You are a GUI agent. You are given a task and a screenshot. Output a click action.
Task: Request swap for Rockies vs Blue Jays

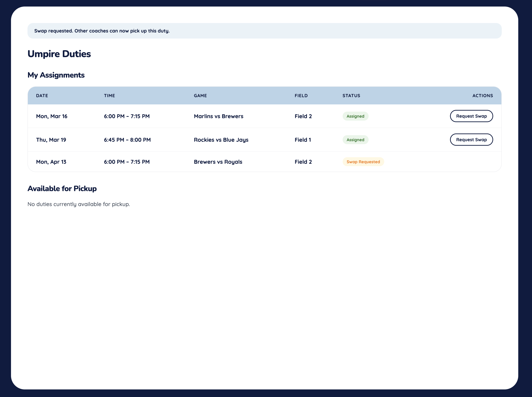point(471,140)
